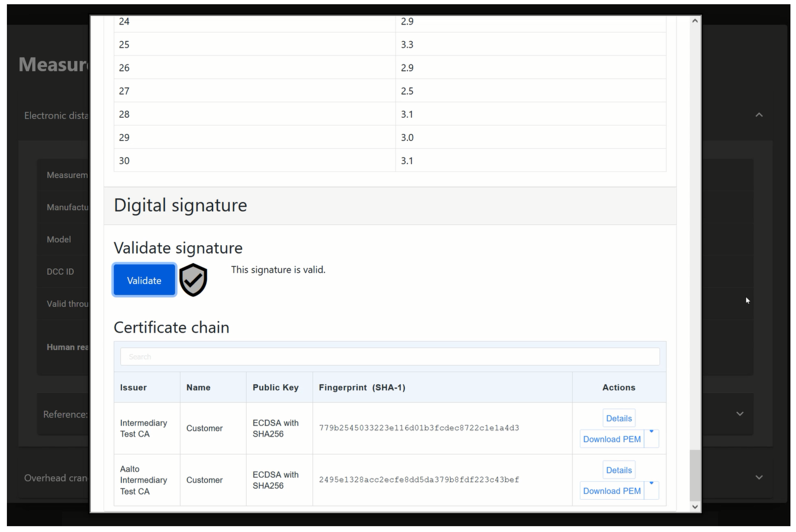Open format dropdown beside first Download PEM
796x532 pixels.
651,439
